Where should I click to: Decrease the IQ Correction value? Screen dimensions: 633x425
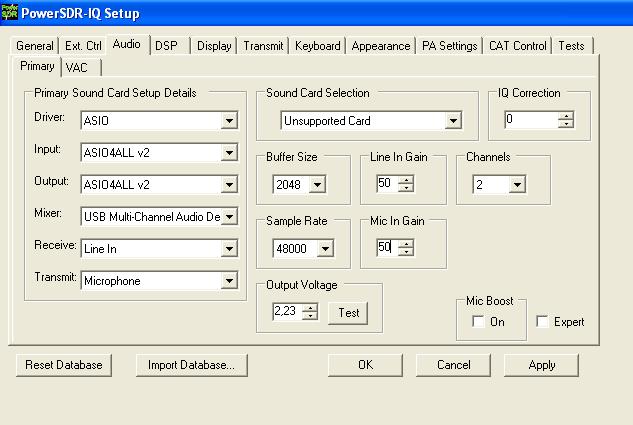566,125
